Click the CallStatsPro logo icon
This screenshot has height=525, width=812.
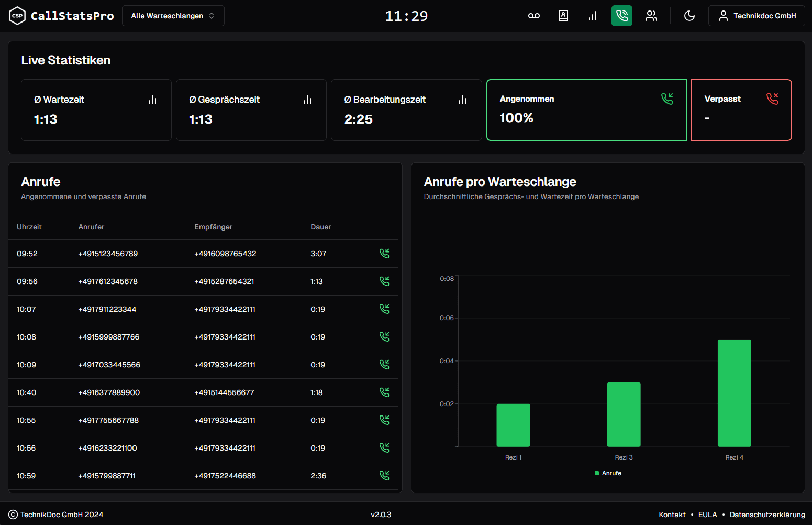[17, 16]
